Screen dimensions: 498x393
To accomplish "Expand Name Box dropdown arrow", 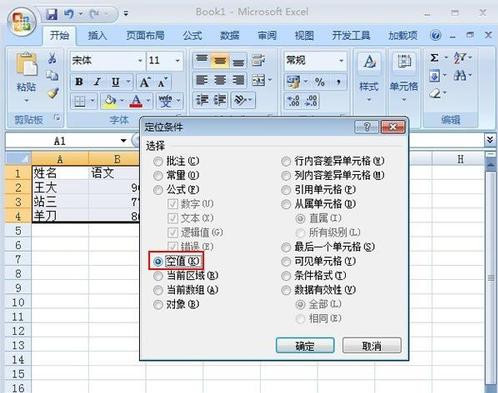I will pyautogui.click(x=123, y=141).
